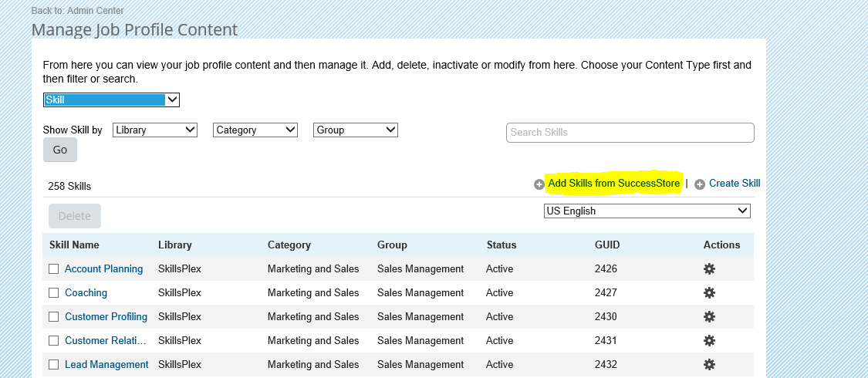The height and width of the screenshot is (378, 868).
Task: Open the Customer Profiling skill link
Action: [106, 316]
